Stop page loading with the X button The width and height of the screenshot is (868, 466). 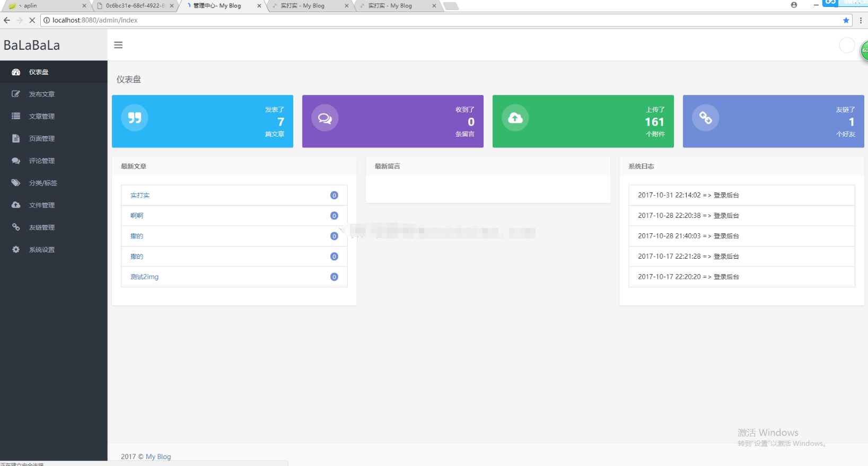pyautogui.click(x=32, y=20)
